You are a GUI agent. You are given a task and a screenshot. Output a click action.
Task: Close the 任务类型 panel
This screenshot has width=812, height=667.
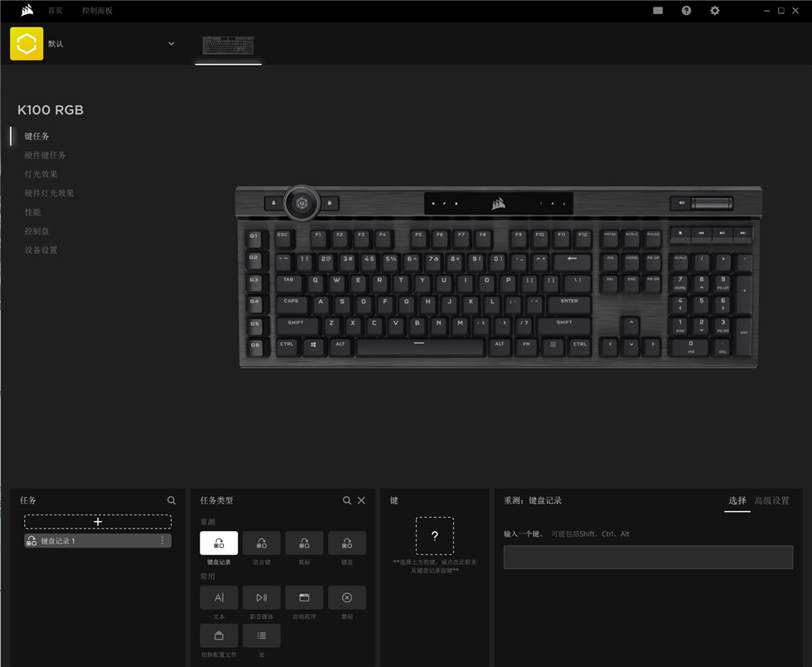[361, 500]
